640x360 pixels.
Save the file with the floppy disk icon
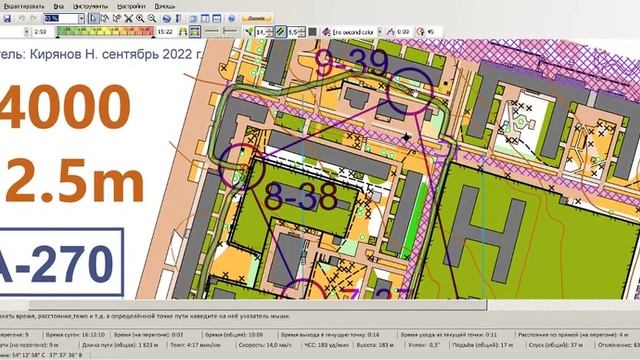coord(8,18)
